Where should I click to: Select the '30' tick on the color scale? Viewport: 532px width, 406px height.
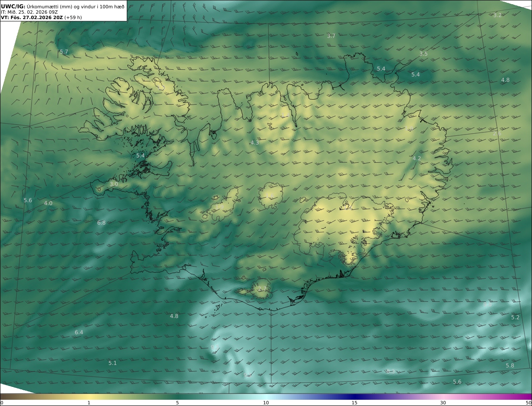[443, 403]
